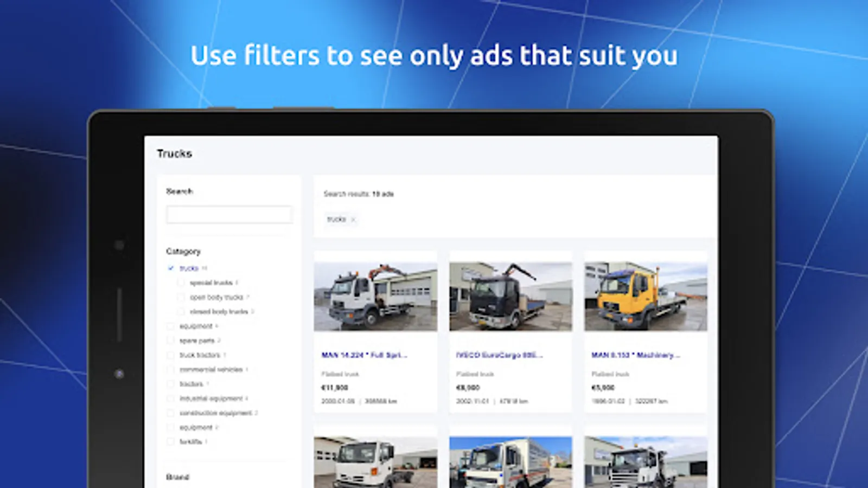
Task: Click the €5,900 price
Action: click(603, 388)
